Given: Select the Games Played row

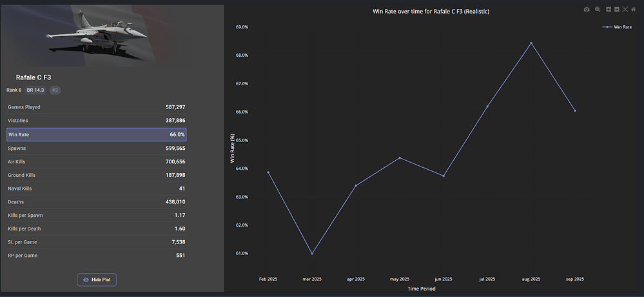Looking at the screenshot, I should [x=97, y=107].
